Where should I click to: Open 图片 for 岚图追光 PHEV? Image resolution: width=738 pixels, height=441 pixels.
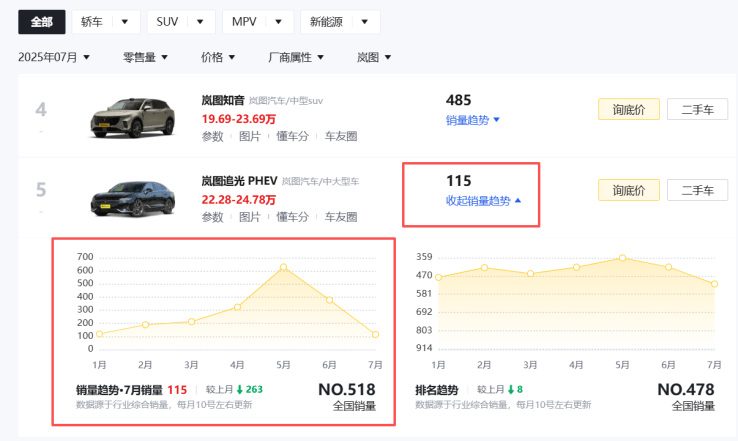[x=249, y=217]
